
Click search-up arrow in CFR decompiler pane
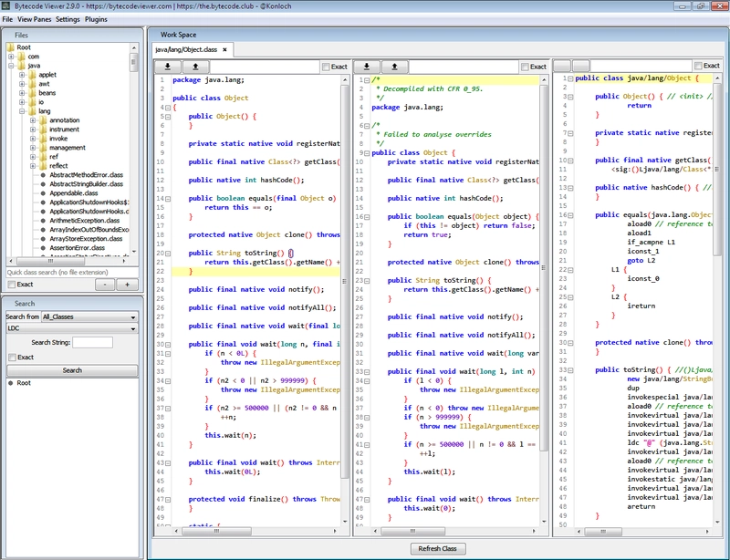coord(394,67)
